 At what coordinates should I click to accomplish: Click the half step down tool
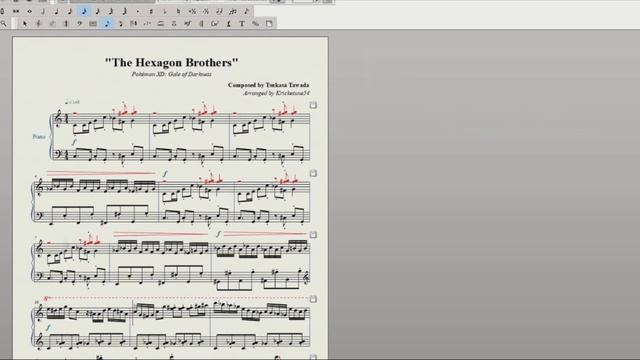(x=206, y=11)
